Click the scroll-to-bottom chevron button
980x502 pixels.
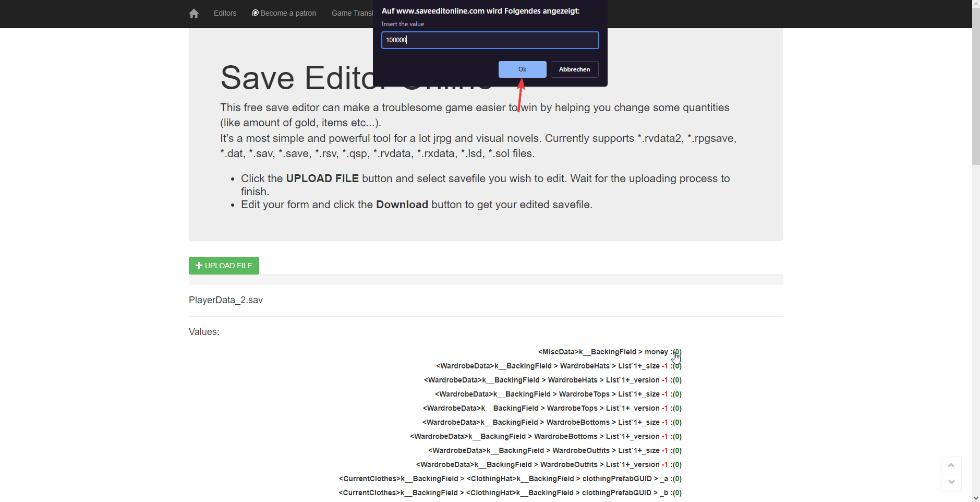point(951,482)
